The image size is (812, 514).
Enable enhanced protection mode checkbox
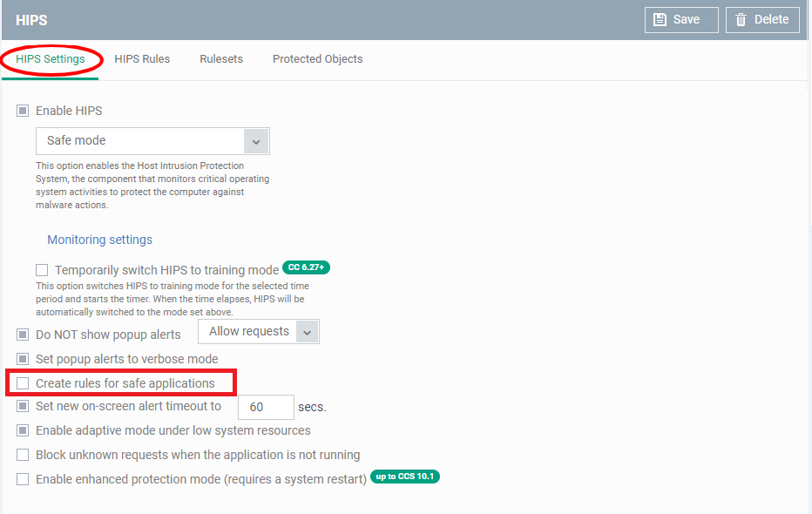24,479
